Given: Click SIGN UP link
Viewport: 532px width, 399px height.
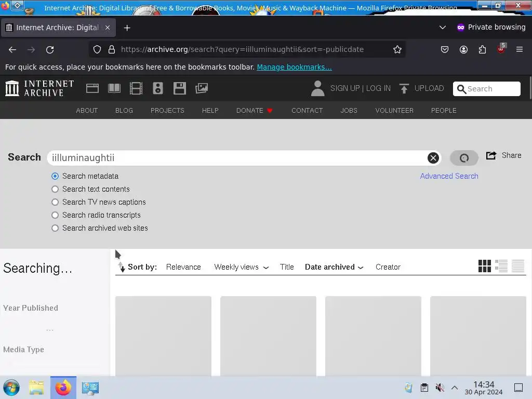Looking at the screenshot, I should (345, 88).
